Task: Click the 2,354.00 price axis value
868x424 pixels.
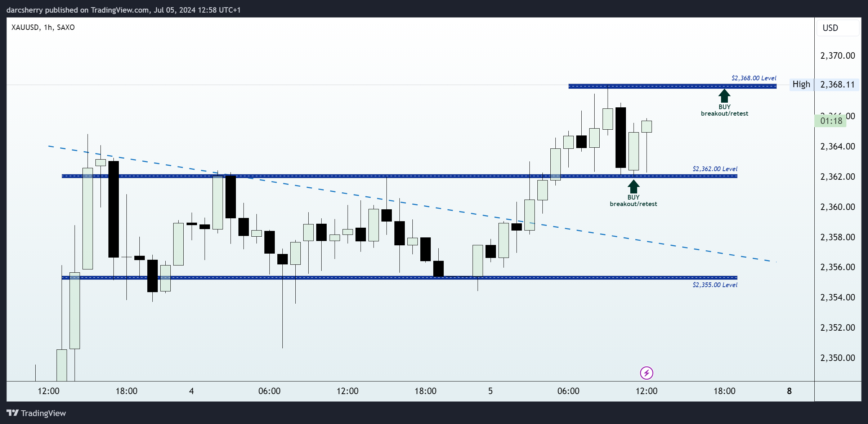Action: (837, 297)
